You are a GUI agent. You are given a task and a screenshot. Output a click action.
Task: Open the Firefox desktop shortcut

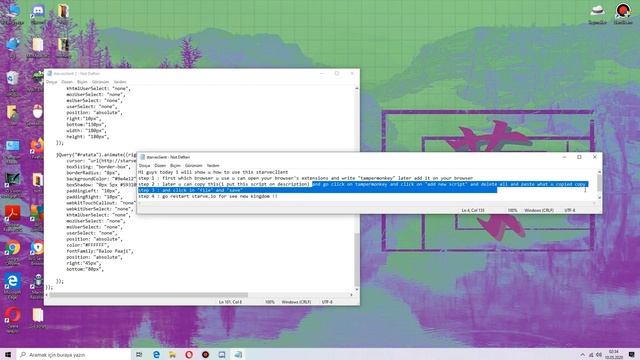tap(37, 148)
